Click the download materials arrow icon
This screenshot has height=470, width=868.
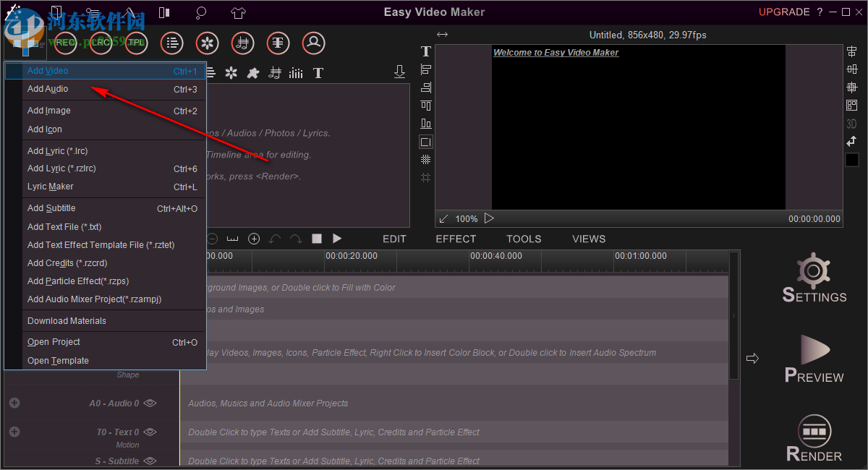point(399,72)
